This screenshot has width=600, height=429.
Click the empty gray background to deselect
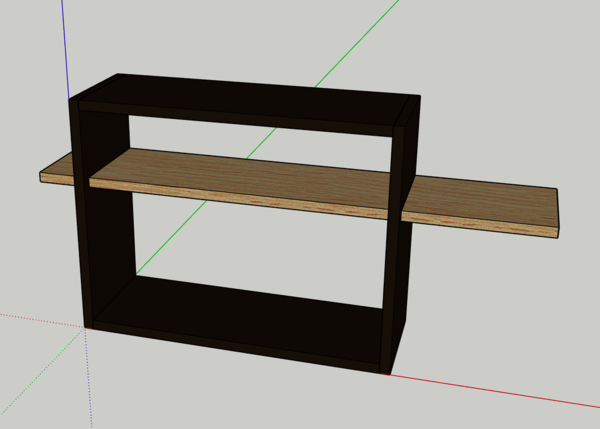click(x=500, y=80)
